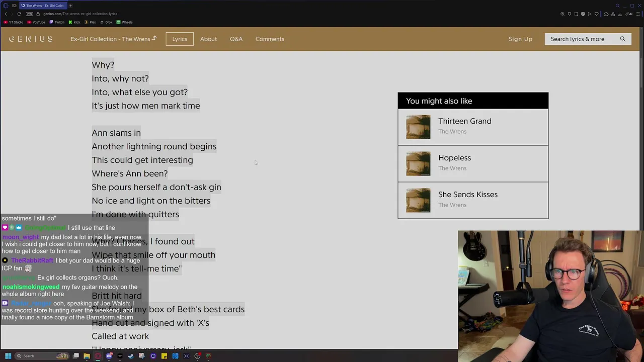644x362 pixels.
Task: Switch to the Comments tab
Action: (270, 39)
